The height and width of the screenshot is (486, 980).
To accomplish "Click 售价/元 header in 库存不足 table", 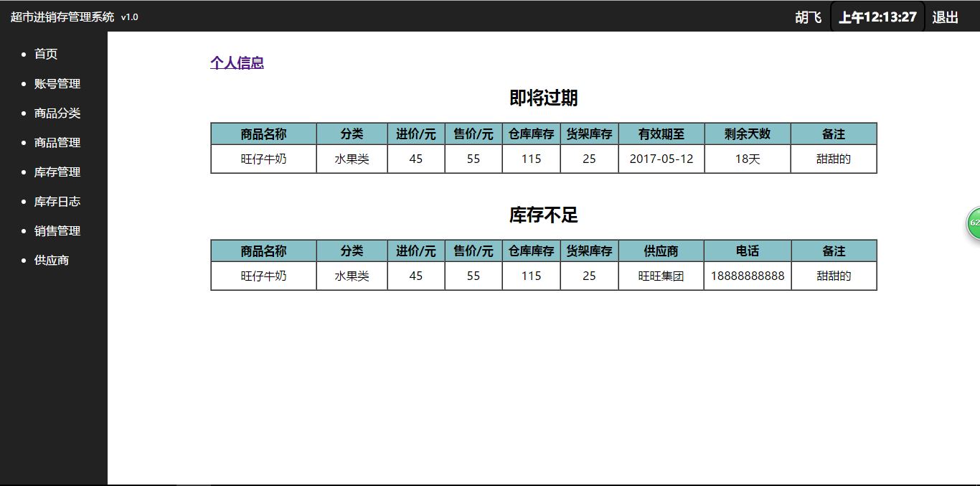I will tap(473, 251).
